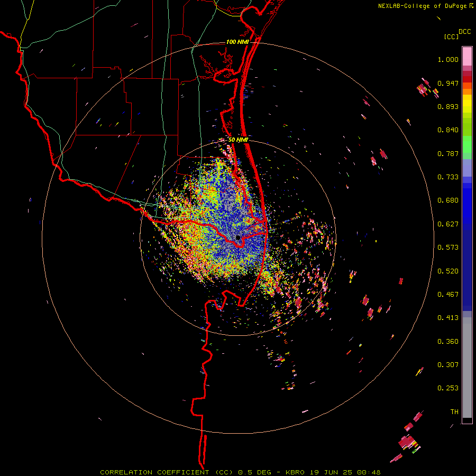Click the 1.000 scale value
The height and width of the screenshot is (476, 476).
pos(448,59)
